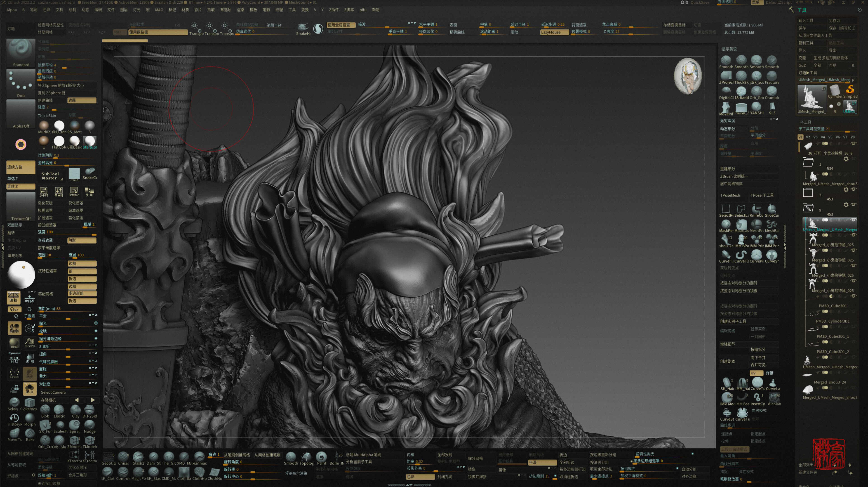Select the Spiral brush icon
The height and width of the screenshot is (487, 868).
[75, 426]
